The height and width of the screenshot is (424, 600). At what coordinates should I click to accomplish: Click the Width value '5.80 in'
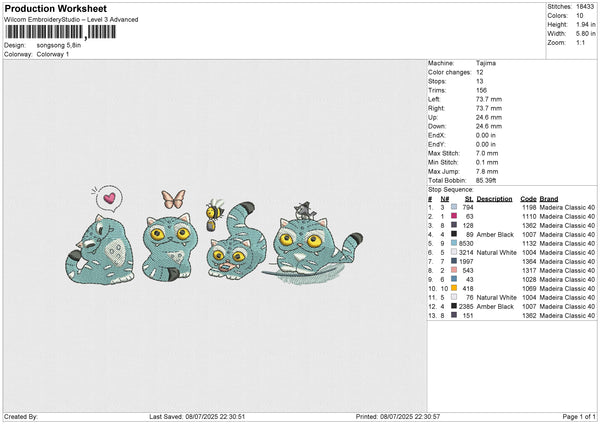(x=586, y=34)
